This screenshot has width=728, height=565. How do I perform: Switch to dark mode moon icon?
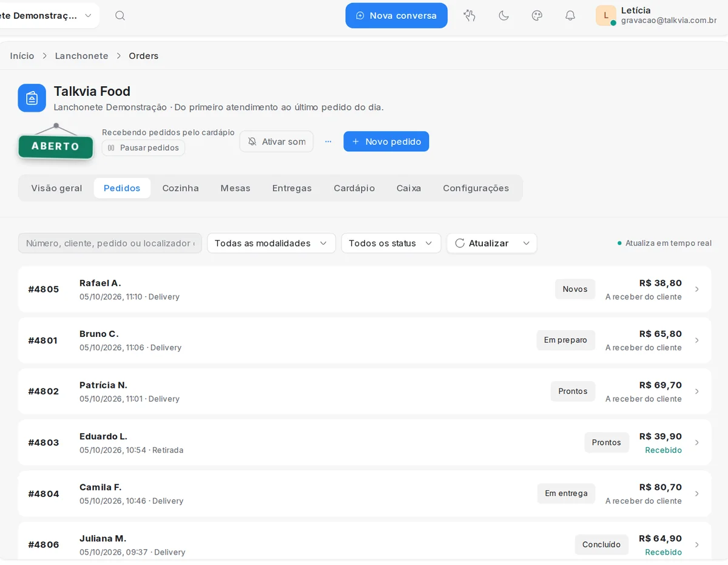coord(504,16)
